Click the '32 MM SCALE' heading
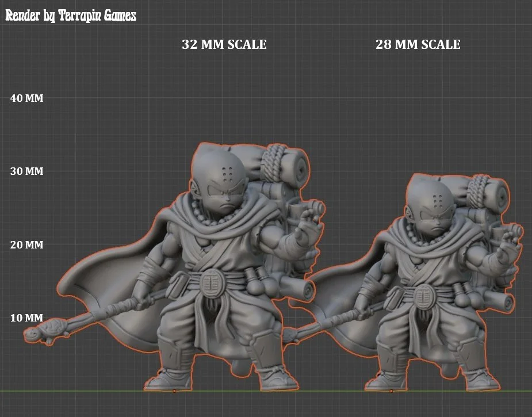 (x=224, y=44)
